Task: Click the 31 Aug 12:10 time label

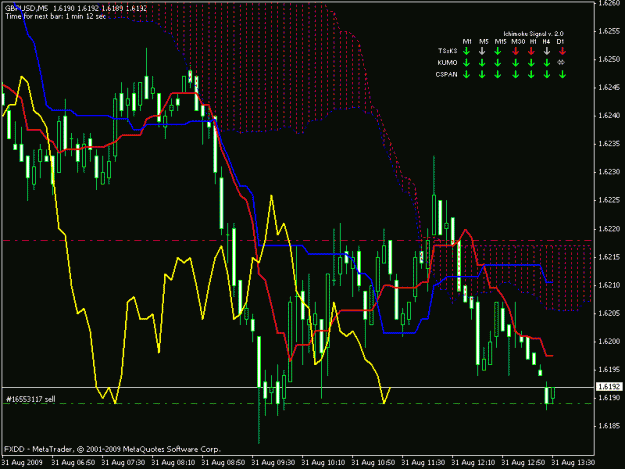Action: pyautogui.click(x=473, y=463)
